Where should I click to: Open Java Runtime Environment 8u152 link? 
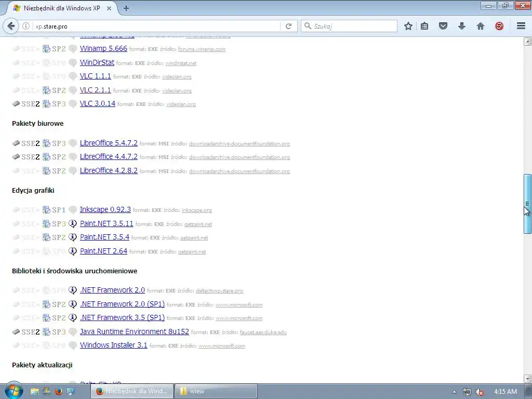coord(135,331)
